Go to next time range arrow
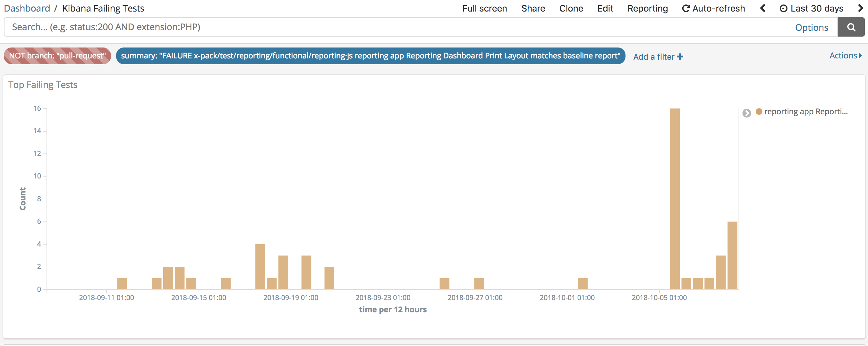This screenshot has width=868, height=346. click(x=860, y=8)
